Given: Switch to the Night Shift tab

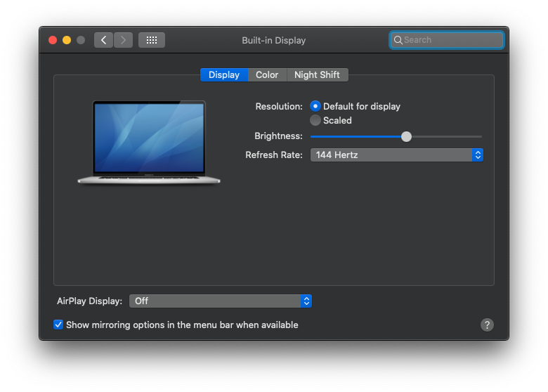Looking at the screenshot, I should 317,74.
